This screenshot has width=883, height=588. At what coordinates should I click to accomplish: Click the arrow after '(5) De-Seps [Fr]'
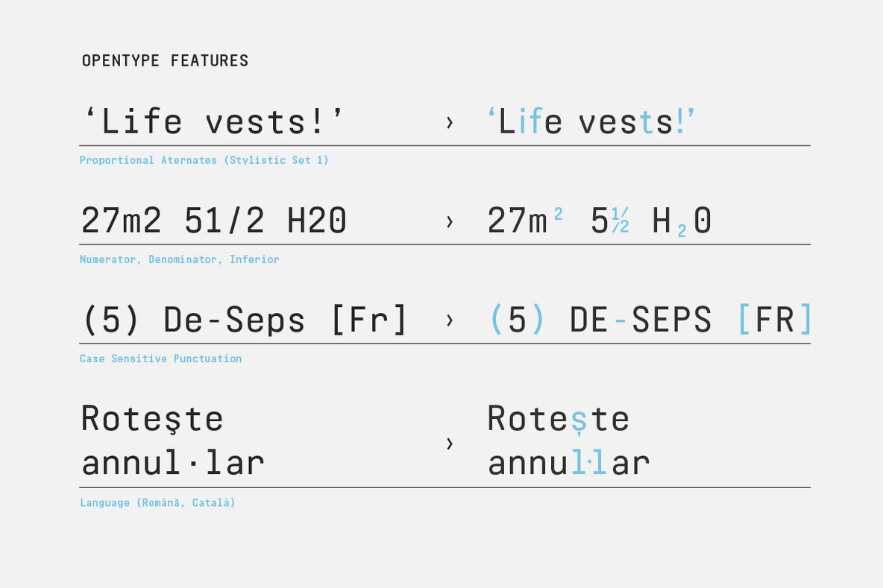click(449, 320)
